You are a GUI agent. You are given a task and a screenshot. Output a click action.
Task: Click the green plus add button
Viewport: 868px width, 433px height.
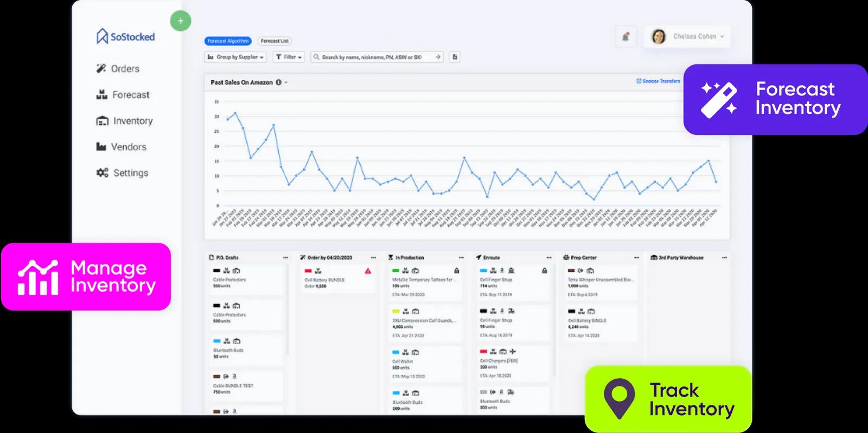181,21
